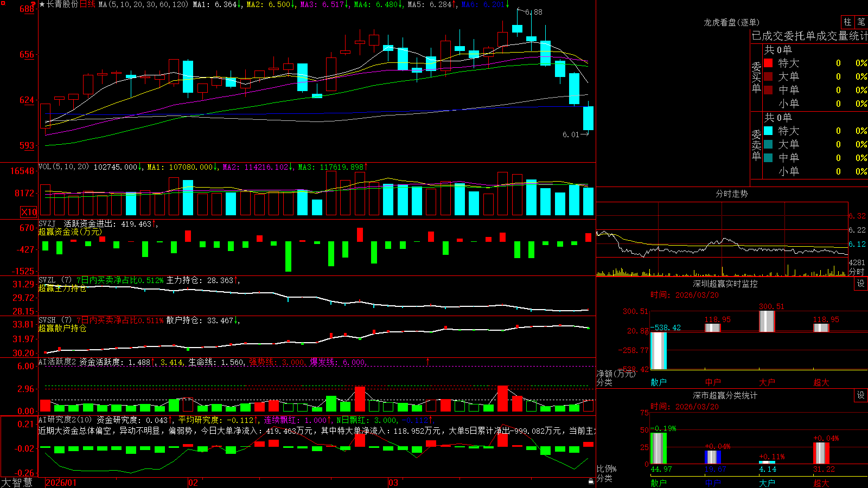Open 设 settings for 深圳超赢实时监控
This screenshot has width=868, height=488.
pyautogui.click(x=861, y=284)
